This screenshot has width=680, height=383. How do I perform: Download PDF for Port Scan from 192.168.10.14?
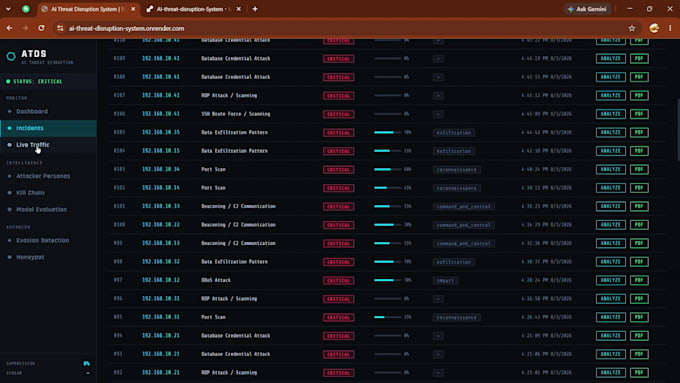tap(639, 188)
